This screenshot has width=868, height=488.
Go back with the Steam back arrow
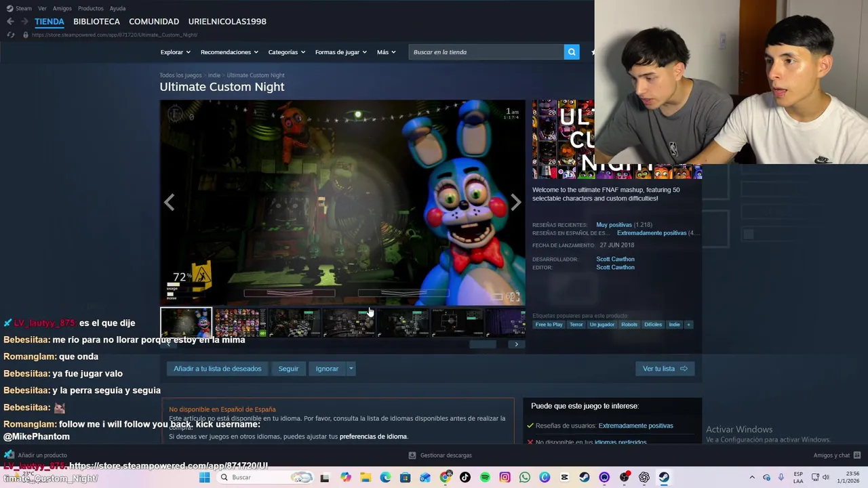tap(10, 22)
